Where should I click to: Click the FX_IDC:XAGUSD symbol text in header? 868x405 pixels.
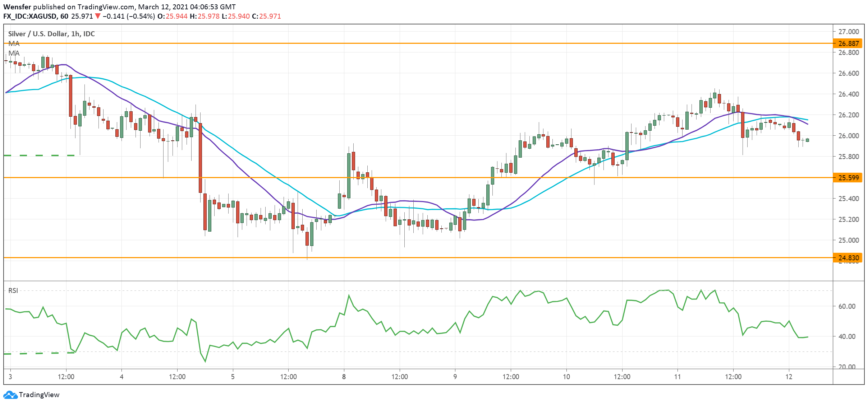coord(30,16)
